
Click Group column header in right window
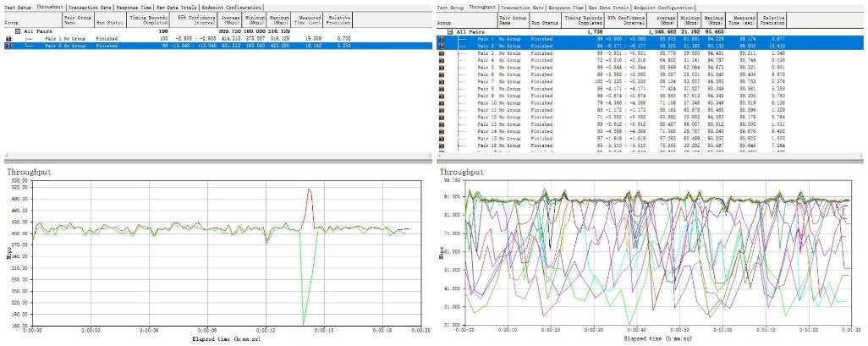point(465,20)
